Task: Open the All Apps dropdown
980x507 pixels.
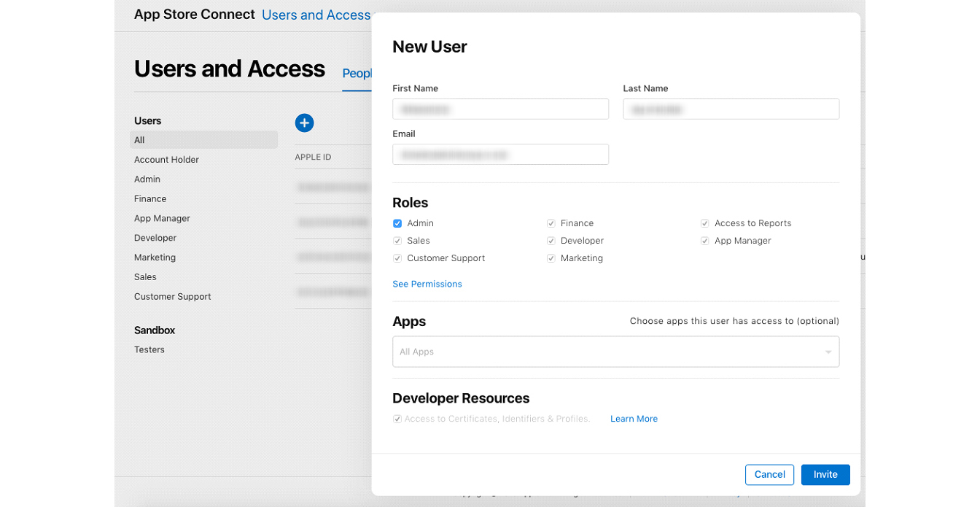Action: 615,352
